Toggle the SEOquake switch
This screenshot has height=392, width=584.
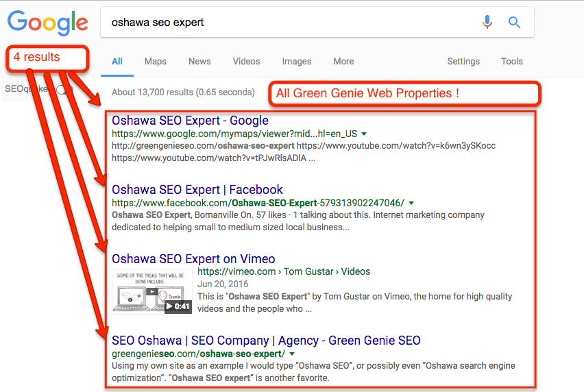65,89
